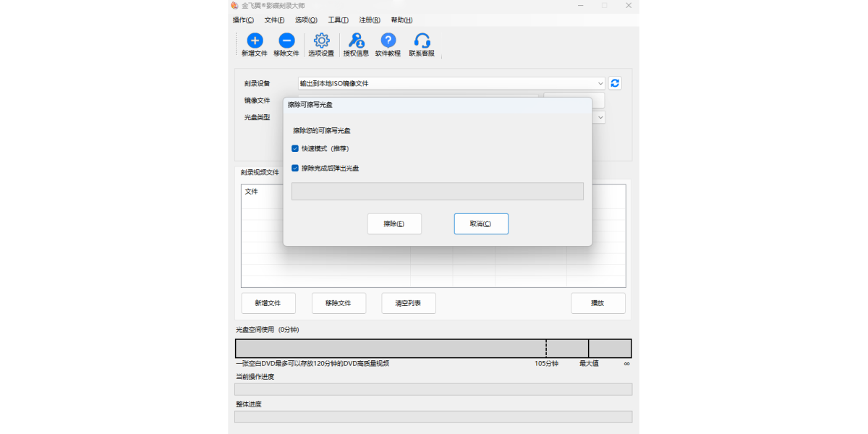Open 选项设置 gear icon

[x=321, y=41]
